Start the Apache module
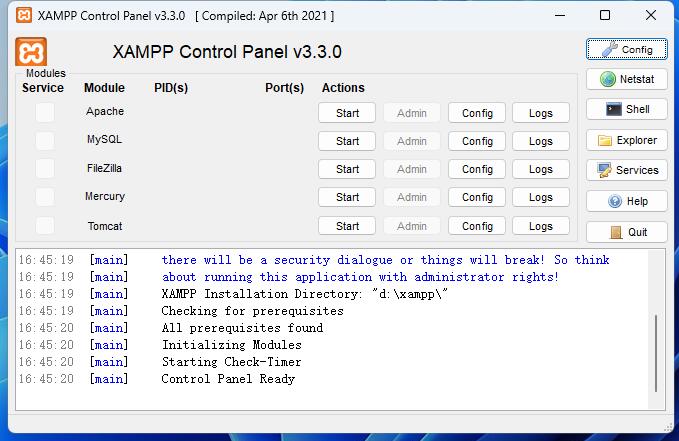 click(x=347, y=113)
